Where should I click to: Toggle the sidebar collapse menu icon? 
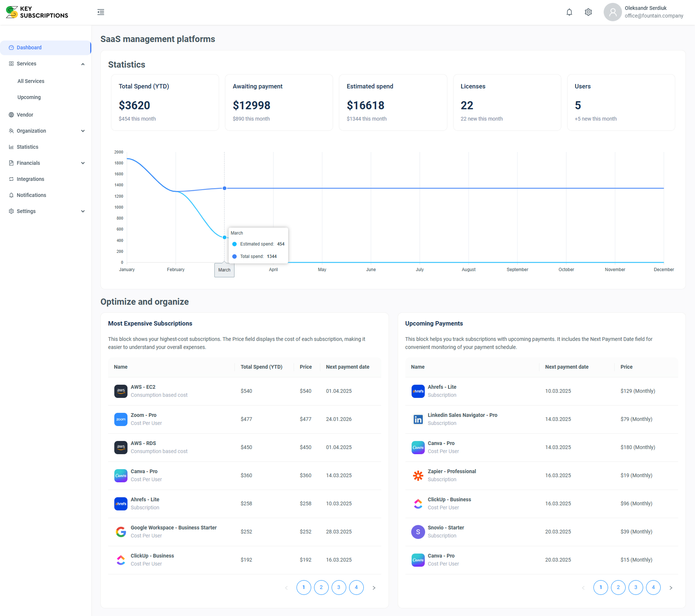pos(101,12)
